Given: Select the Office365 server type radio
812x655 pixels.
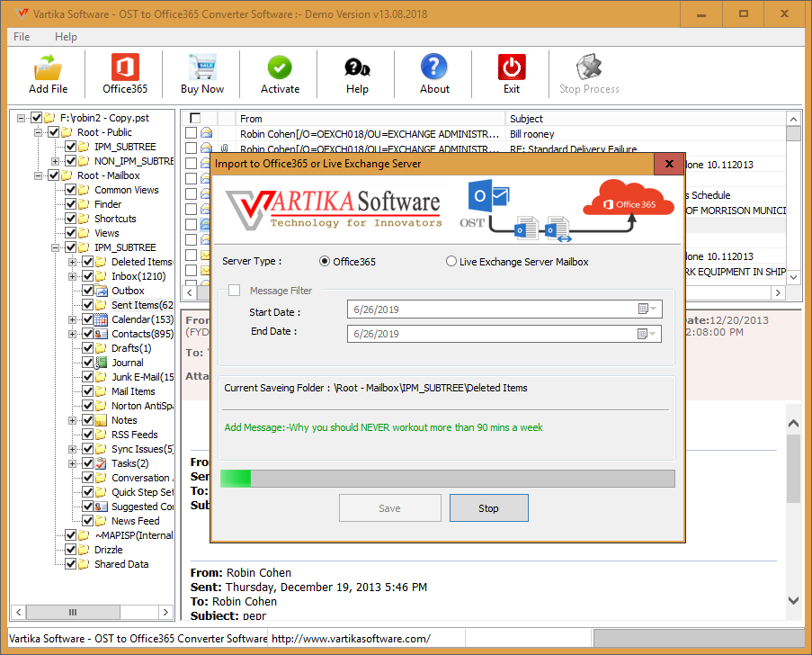Looking at the screenshot, I should coord(325,261).
